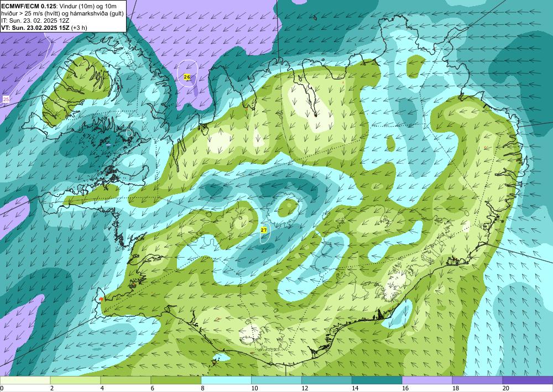Click the legend scale label "16"
The width and height of the screenshot is (553, 392).
click(x=405, y=389)
